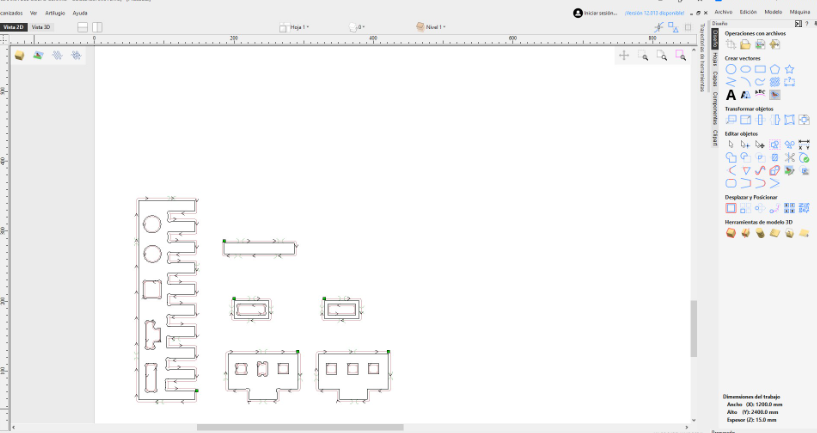Screen dimensions: 817x433
Task: Click the Zoom to Selection pink icon
Action: coord(680,56)
